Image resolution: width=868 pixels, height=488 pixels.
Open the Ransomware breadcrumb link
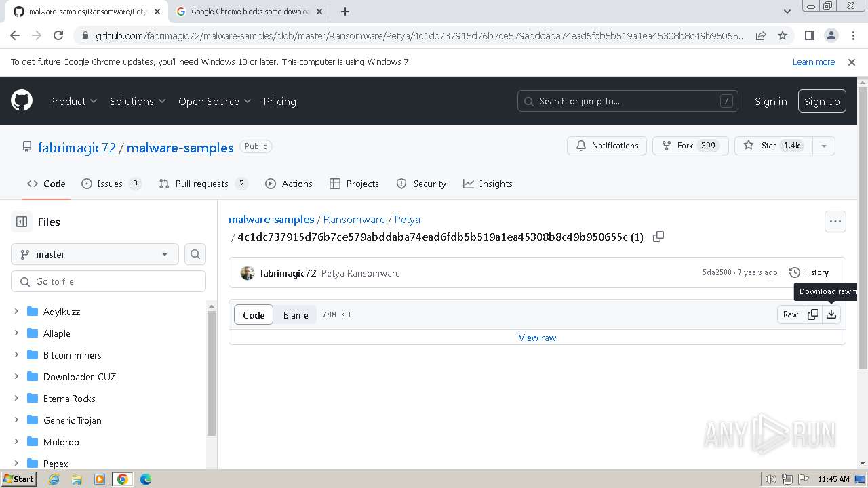click(x=354, y=220)
